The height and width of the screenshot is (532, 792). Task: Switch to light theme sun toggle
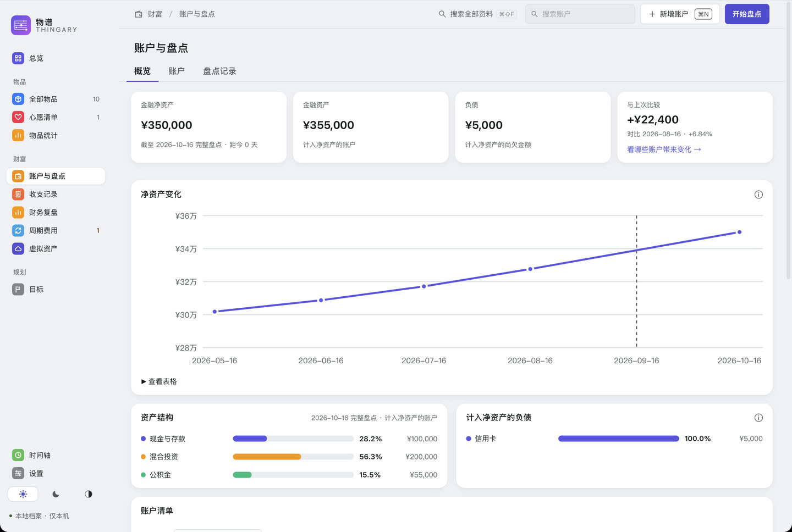[x=23, y=494]
